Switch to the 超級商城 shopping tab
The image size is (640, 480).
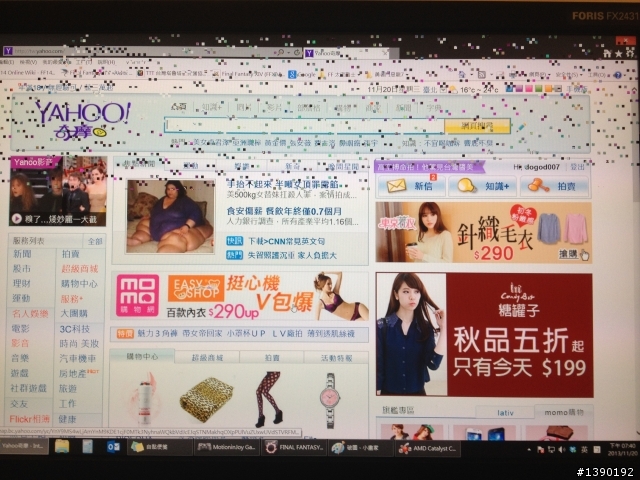point(207,358)
